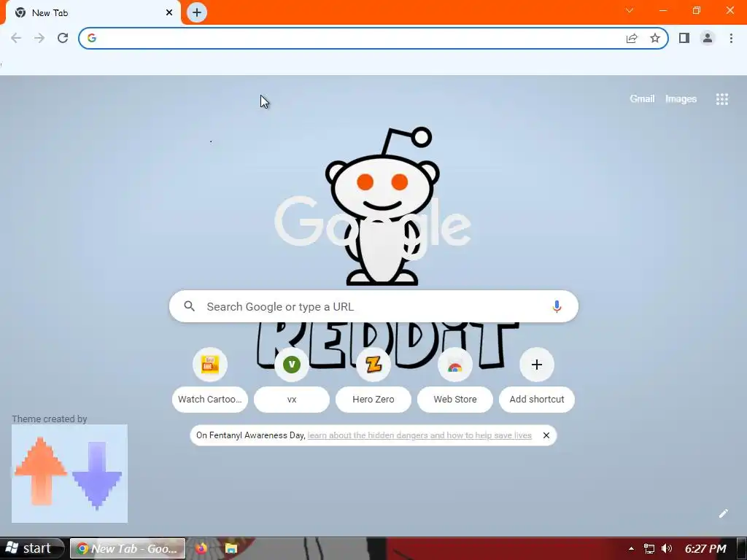Select the New Tab browser tab
This screenshot has height=560, width=747.
(93, 13)
